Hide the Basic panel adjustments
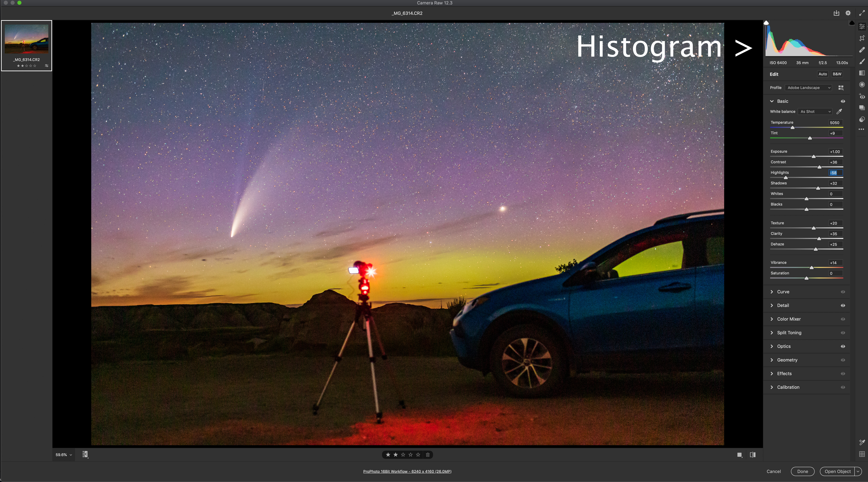Image resolution: width=868 pixels, height=482 pixels. click(x=843, y=101)
